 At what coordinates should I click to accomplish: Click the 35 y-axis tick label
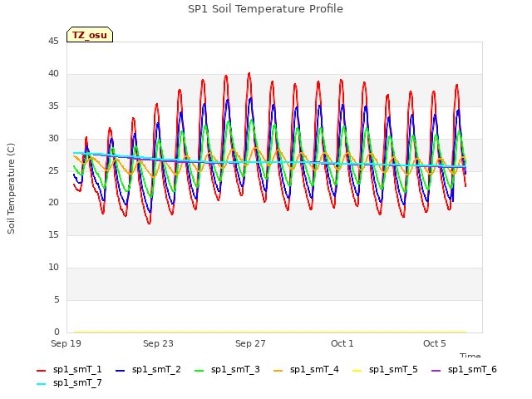coord(53,106)
